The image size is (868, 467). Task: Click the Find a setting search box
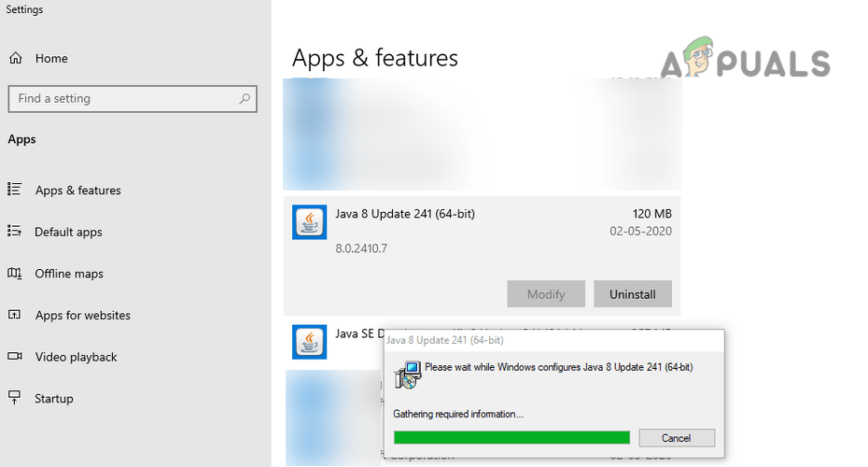point(133,99)
